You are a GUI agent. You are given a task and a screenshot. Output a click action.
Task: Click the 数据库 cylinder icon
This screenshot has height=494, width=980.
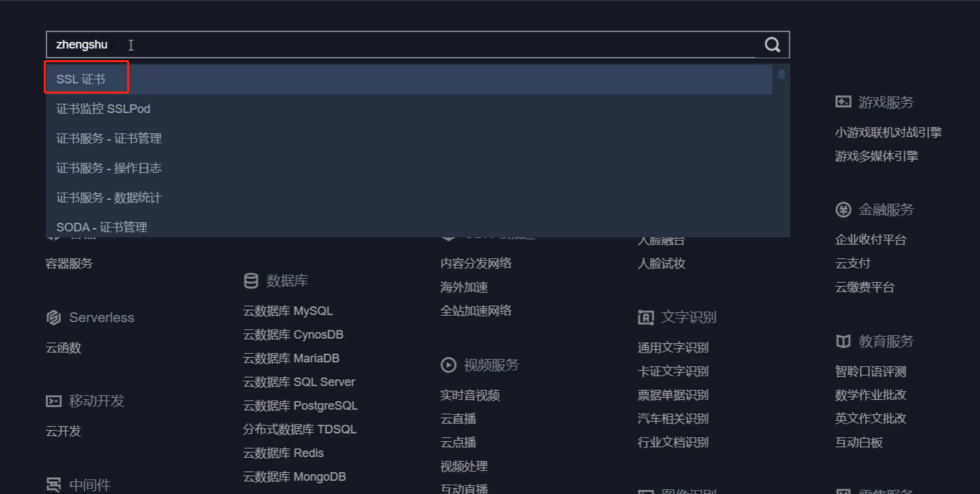click(251, 281)
